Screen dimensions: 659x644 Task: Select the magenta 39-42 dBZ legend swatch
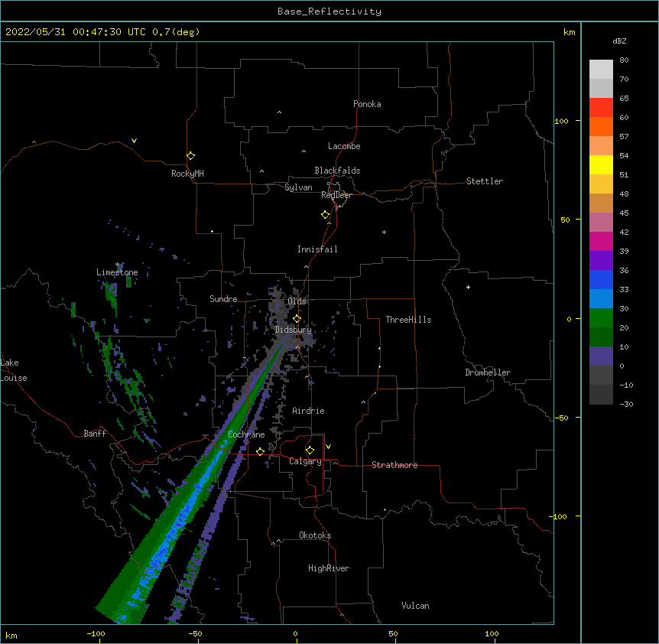601,241
